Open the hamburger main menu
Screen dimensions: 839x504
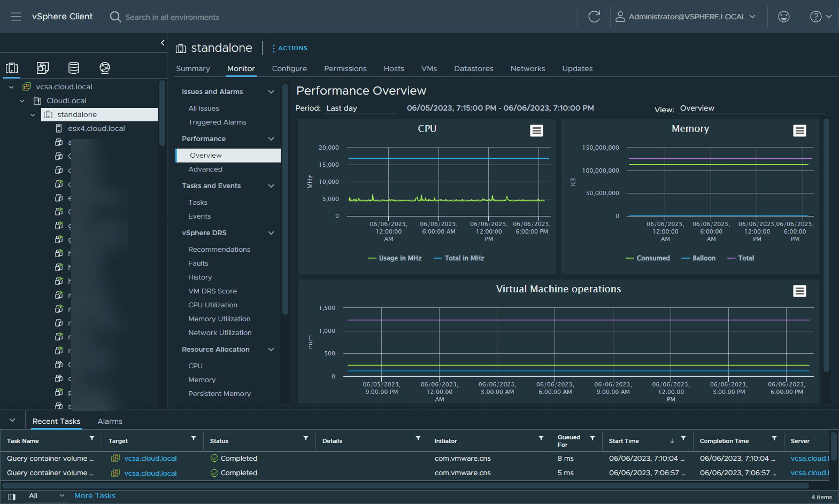point(16,17)
